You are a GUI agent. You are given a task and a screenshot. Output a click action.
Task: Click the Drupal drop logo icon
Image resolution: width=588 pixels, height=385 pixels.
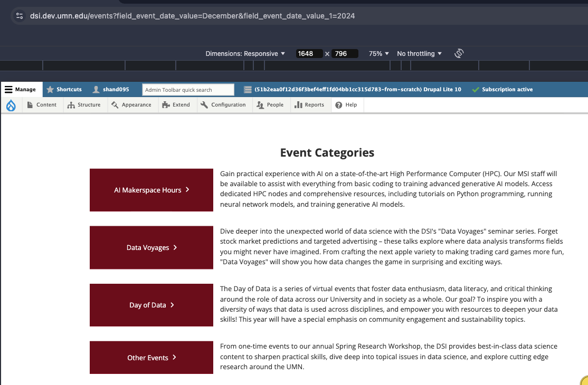(11, 105)
